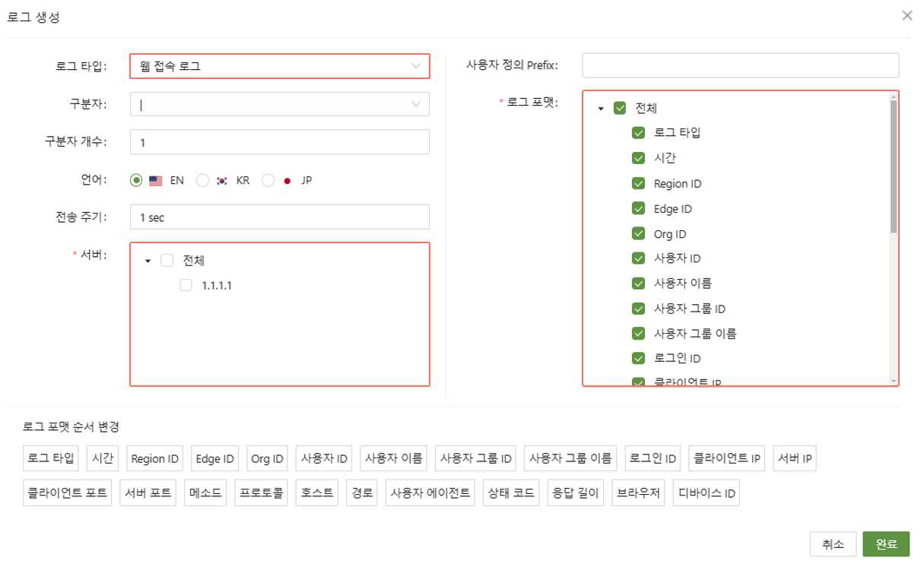Click the 전송 주기 input field
The image size is (924, 567).
[279, 217]
